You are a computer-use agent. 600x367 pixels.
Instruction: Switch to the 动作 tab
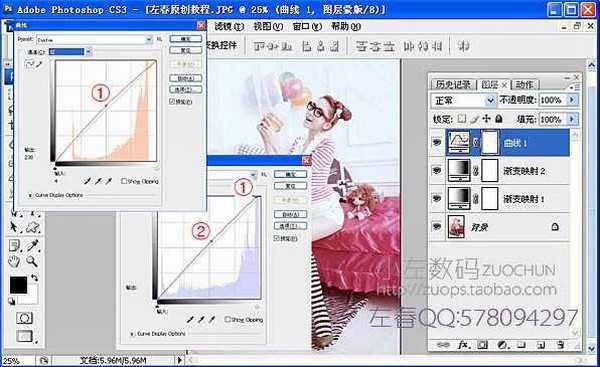[524, 85]
